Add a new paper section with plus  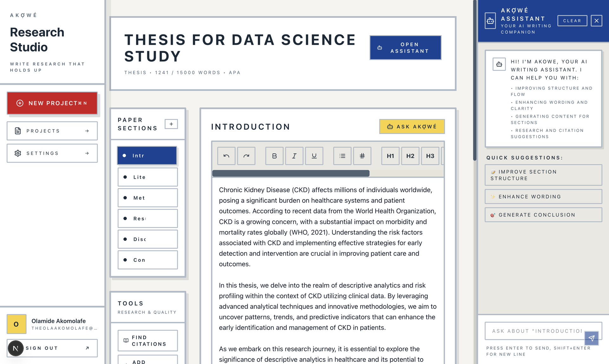point(171,124)
